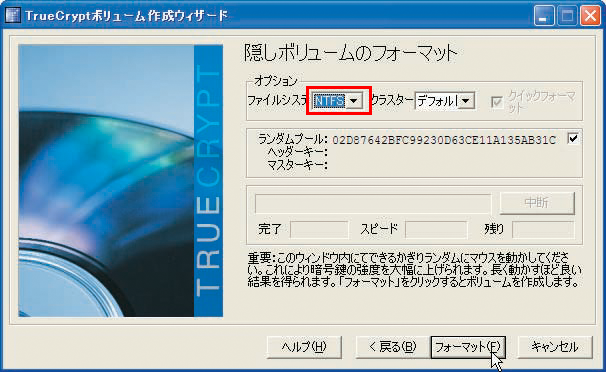Click the ヘルプ(H) button
Screen dimensions: 606x372
tap(304, 347)
